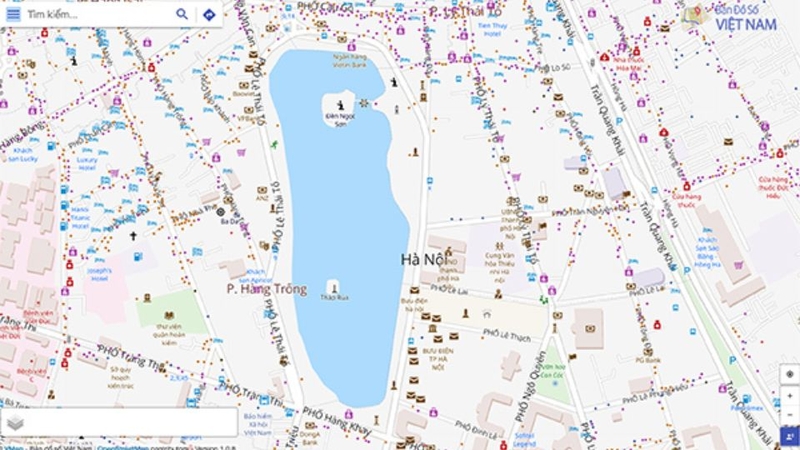Screen dimensions: 800x450
Task: Zoom out with the minus button
Action: pyautogui.click(x=790, y=414)
